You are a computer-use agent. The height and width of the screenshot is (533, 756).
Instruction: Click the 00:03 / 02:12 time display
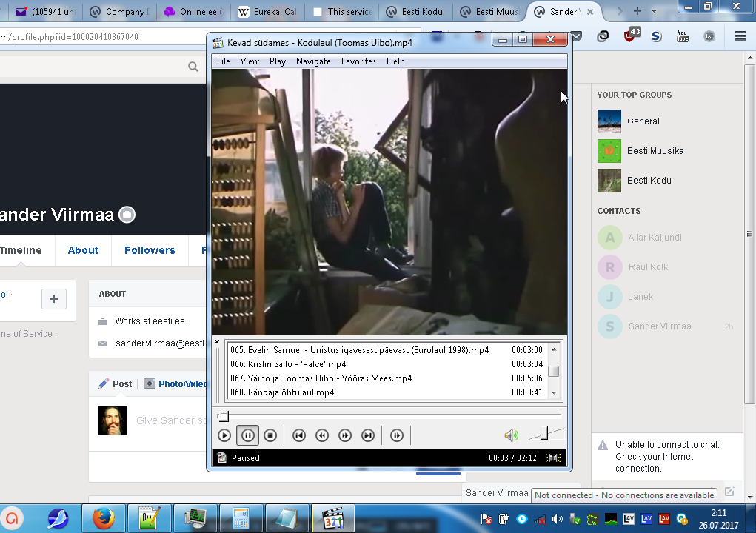tap(512, 457)
